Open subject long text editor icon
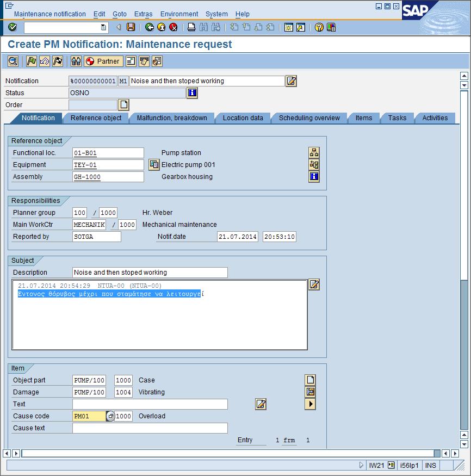Screen dimensions: 471x476 click(314, 285)
